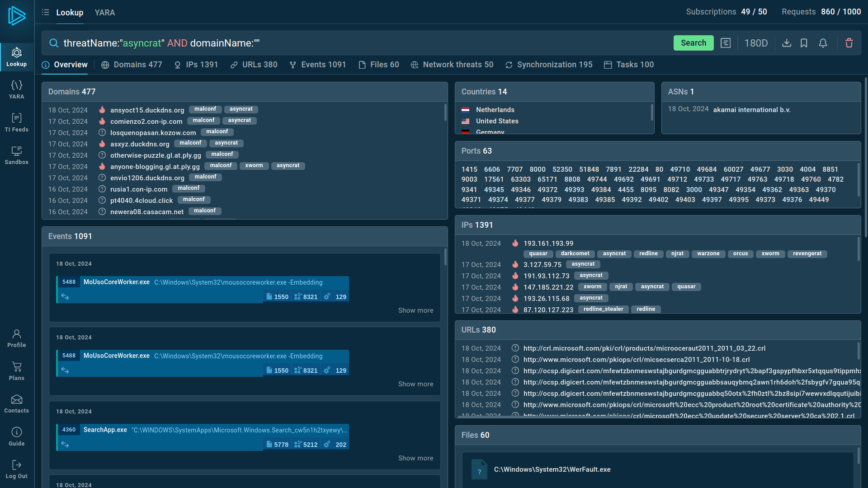Image resolution: width=868 pixels, height=488 pixels.
Task: Clear the query using the trash icon
Action: (x=849, y=43)
